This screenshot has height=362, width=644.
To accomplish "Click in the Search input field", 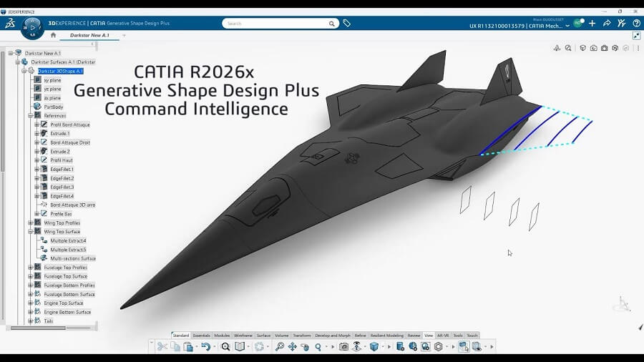I will pyautogui.click(x=276, y=24).
